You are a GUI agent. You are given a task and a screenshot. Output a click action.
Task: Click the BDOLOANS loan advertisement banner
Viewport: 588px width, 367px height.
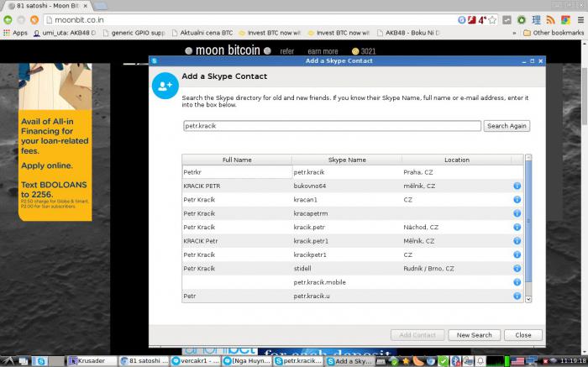click(55, 142)
